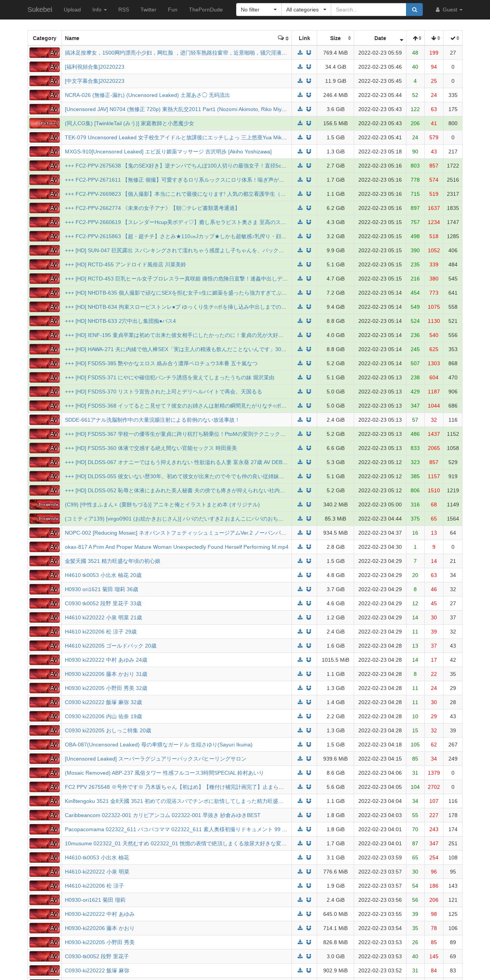The width and height of the screenshot is (490, 980).
Task: Download torrent file for 10musume 022322_01 row
Action: [300, 843]
